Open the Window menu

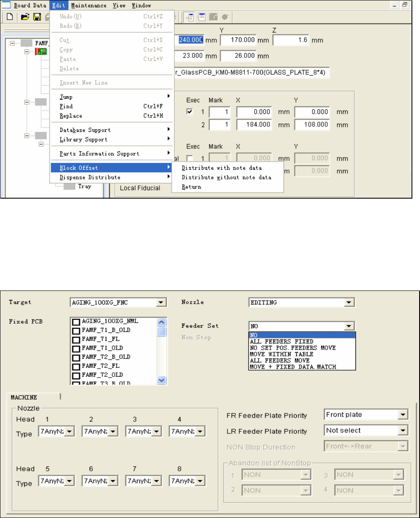pyautogui.click(x=141, y=6)
